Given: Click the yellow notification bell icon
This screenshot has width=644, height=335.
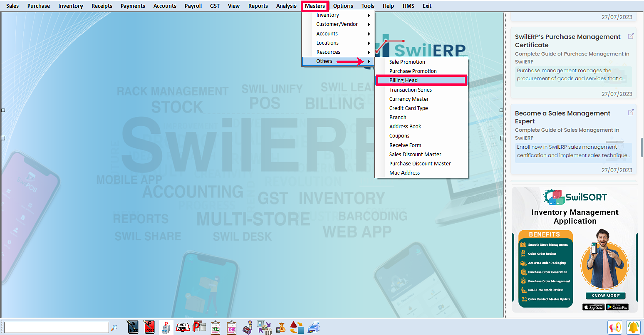Looking at the screenshot, I should point(633,327).
